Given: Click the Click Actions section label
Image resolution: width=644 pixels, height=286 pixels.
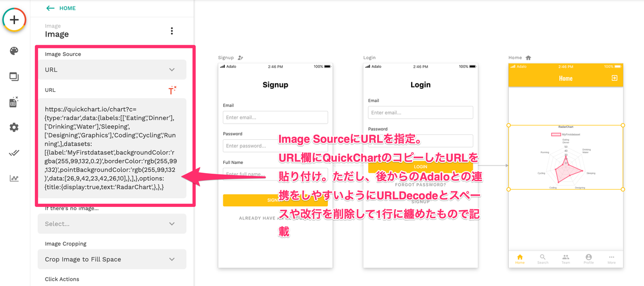Looking at the screenshot, I should click(62, 279).
